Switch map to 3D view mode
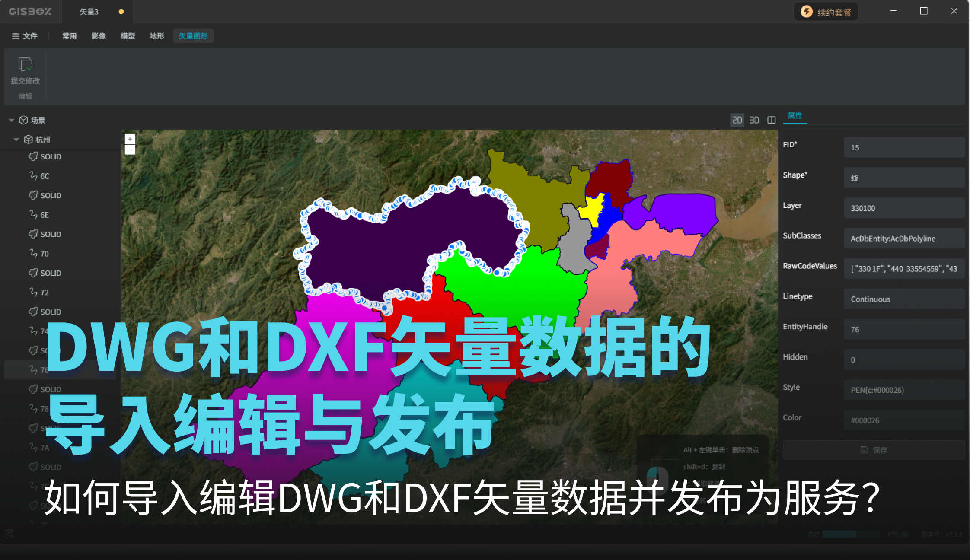Screen dimensions: 970x560 (x=754, y=120)
